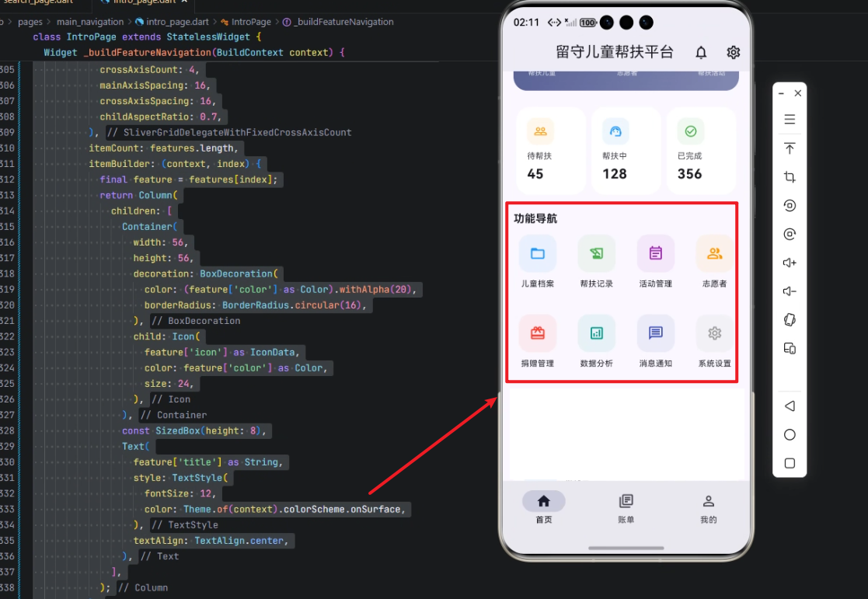Click the 'crossAxisCount: 4,' code line
This screenshot has height=599, width=868.
(149, 70)
